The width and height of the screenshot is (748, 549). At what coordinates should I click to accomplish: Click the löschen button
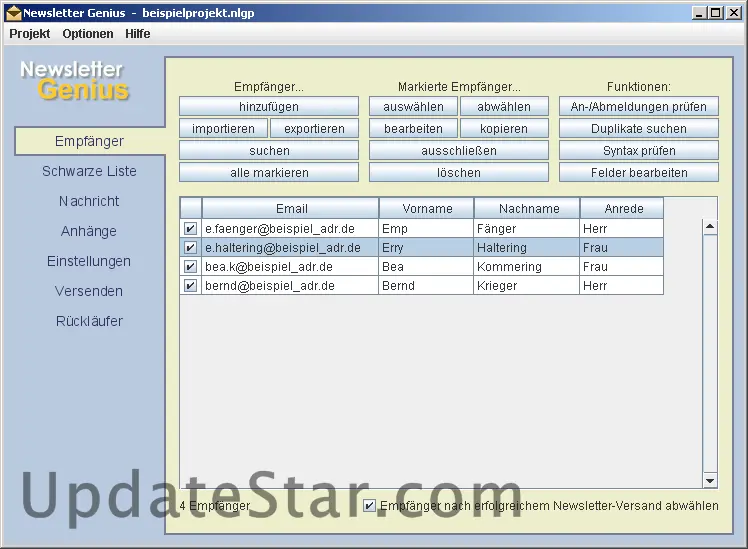click(x=459, y=172)
